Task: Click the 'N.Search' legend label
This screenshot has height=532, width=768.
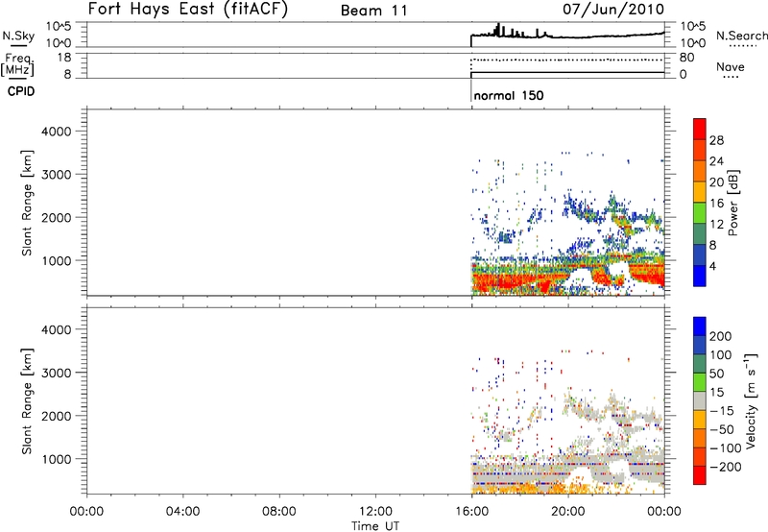Action: click(742, 36)
